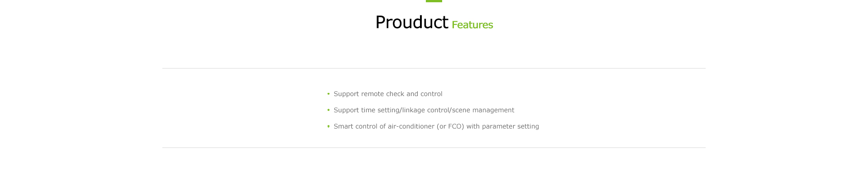Image resolution: width=868 pixels, height=184 pixels.
Task: Click the 'scene management' phrase
Action: [483, 110]
